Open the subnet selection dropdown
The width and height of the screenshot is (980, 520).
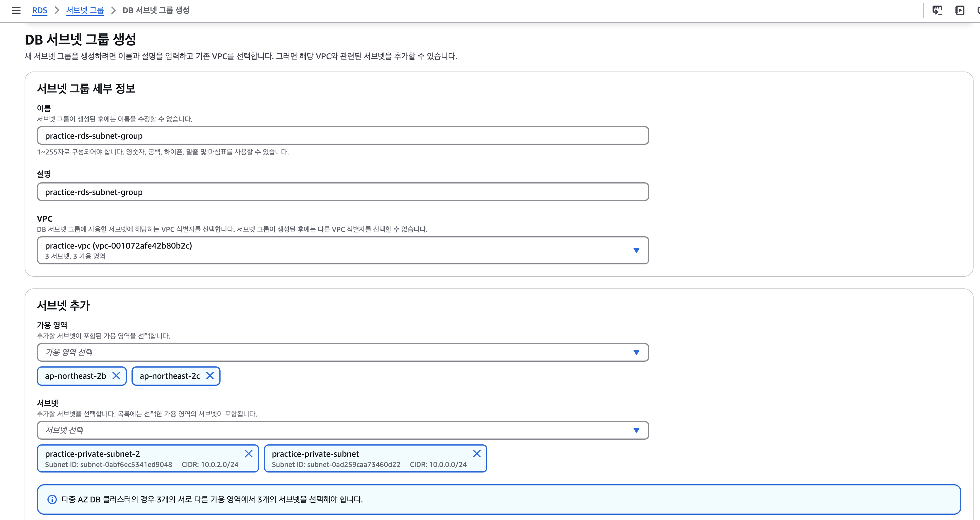tap(636, 430)
